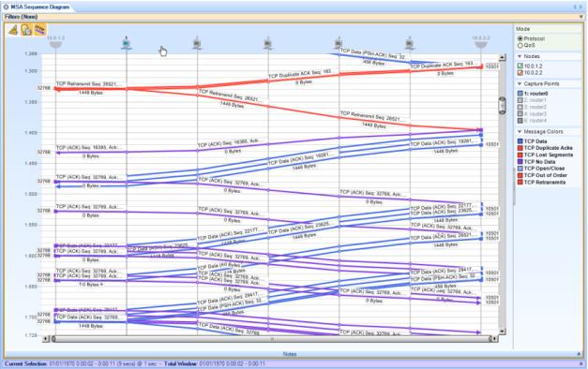
Task: Collapse the Nodes section
Action: (x=520, y=56)
